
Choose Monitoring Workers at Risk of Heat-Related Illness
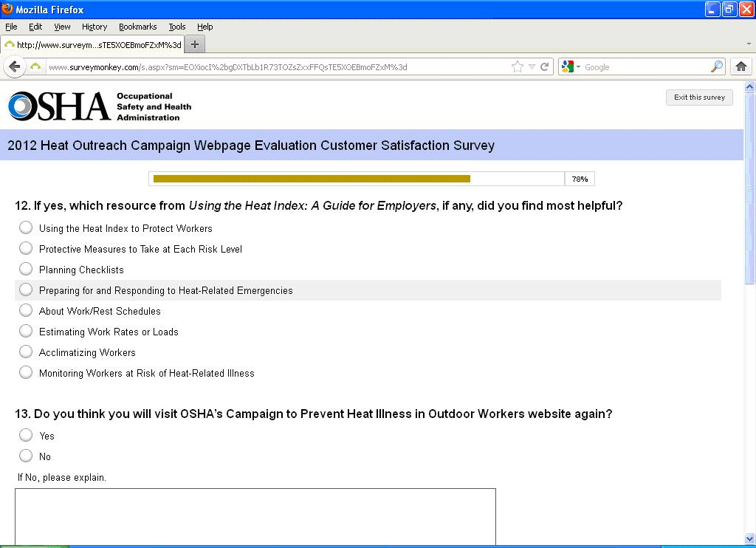click(x=26, y=373)
